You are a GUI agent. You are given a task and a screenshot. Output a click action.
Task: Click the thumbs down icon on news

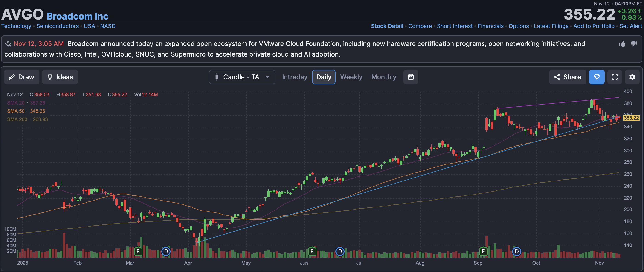(634, 44)
